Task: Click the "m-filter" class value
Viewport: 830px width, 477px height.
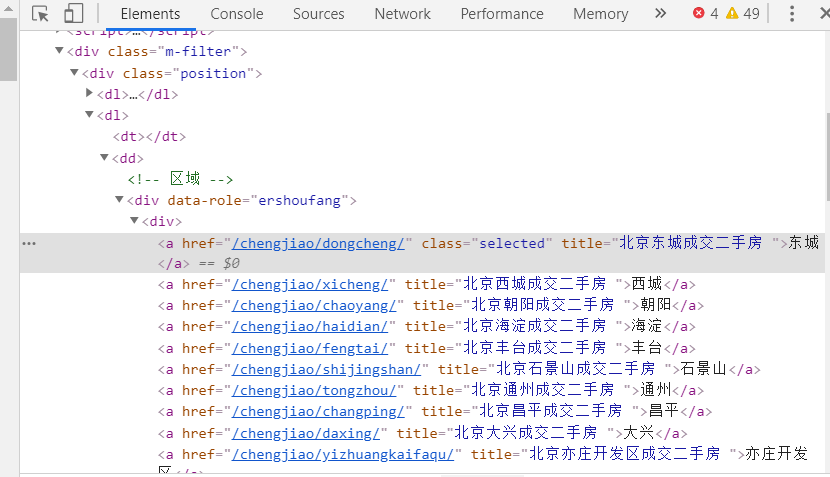Action: click(199, 51)
